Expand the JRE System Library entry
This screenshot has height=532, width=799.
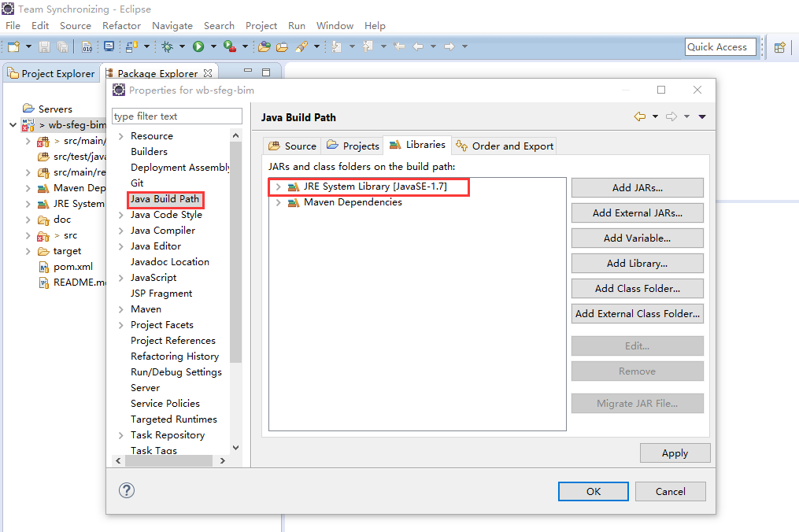point(278,187)
